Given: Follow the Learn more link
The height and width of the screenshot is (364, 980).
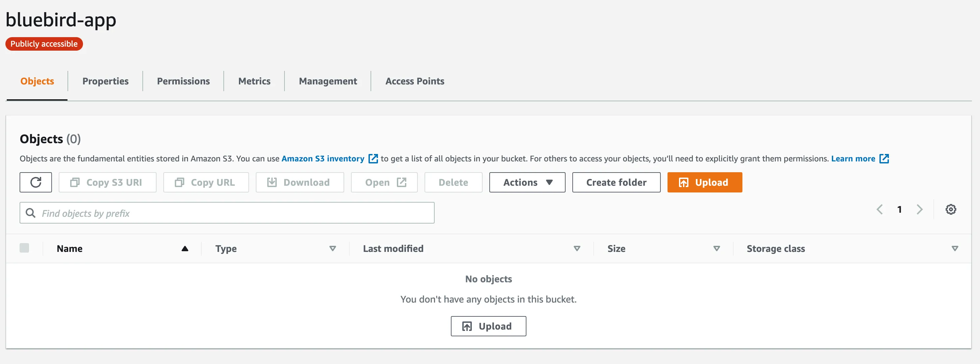Looking at the screenshot, I should [x=853, y=159].
